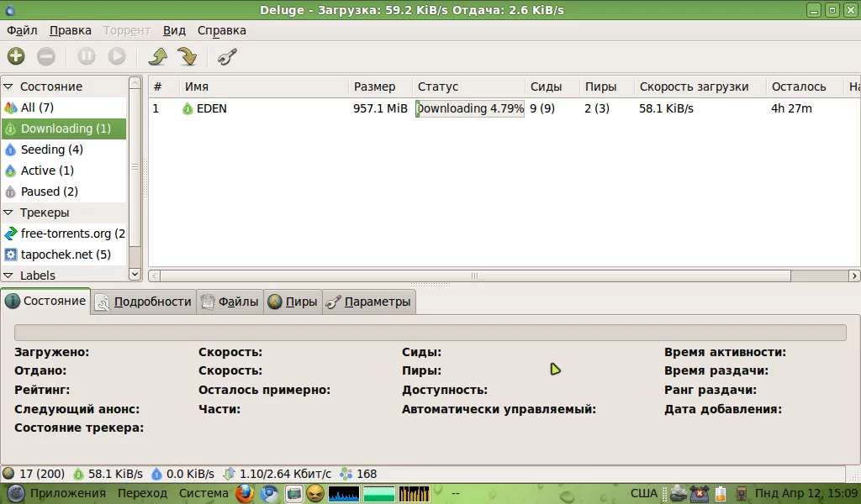Open the Система panel menu
This screenshot has height=504, width=861.
[x=203, y=494]
